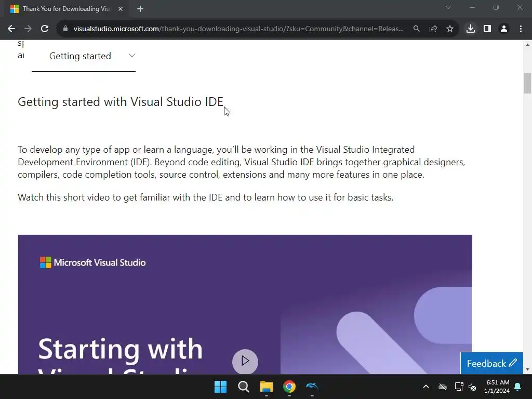This screenshot has width=532, height=399.
Task: Click scrollbar down arrow
Action: (x=527, y=369)
